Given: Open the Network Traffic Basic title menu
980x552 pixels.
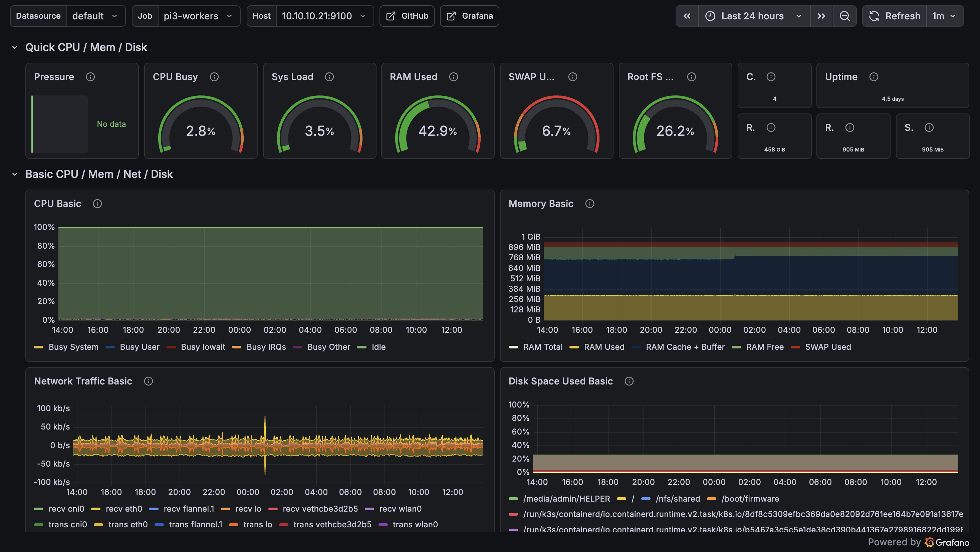Looking at the screenshot, I should 83,381.
